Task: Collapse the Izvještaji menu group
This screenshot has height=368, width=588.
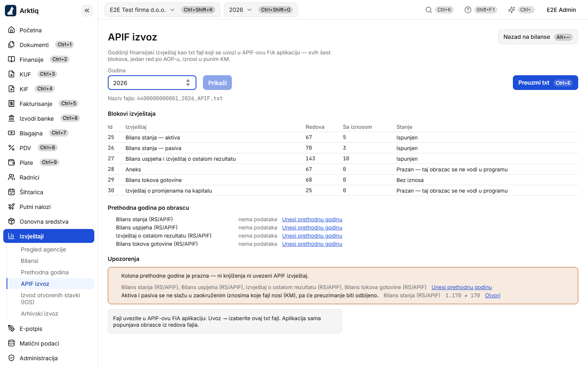Action: click(x=49, y=236)
